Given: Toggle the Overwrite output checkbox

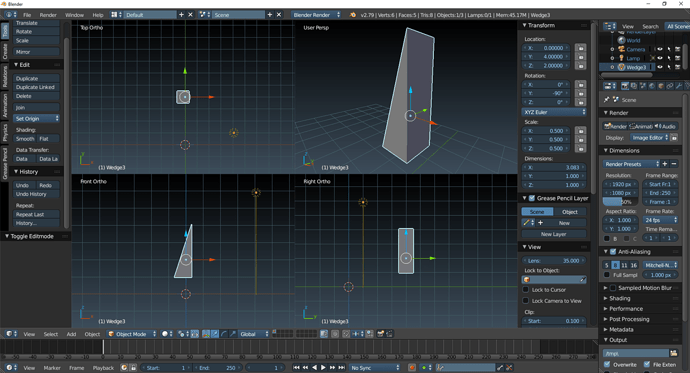Looking at the screenshot, I should pyautogui.click(x=607, y=364).
